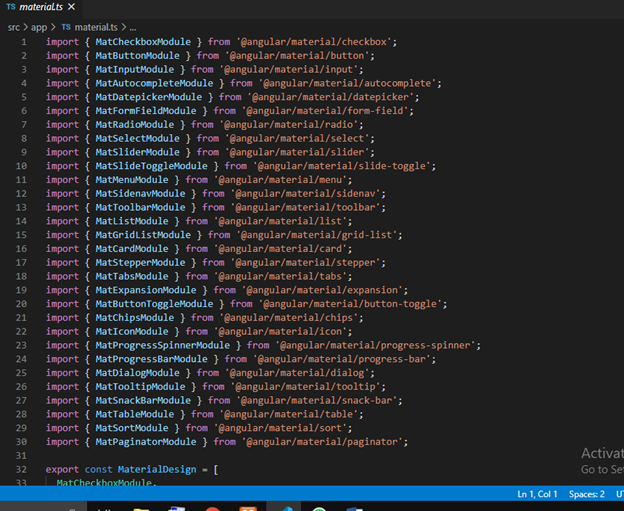Click MatMenuModule identifier on line 11
Screen dimensions: 624x511
tap(132, 180)
